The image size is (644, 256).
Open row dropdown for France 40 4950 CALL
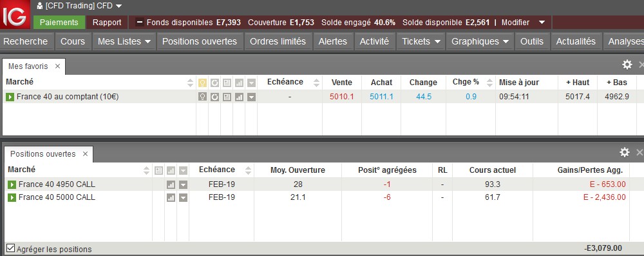coord(183,185)
